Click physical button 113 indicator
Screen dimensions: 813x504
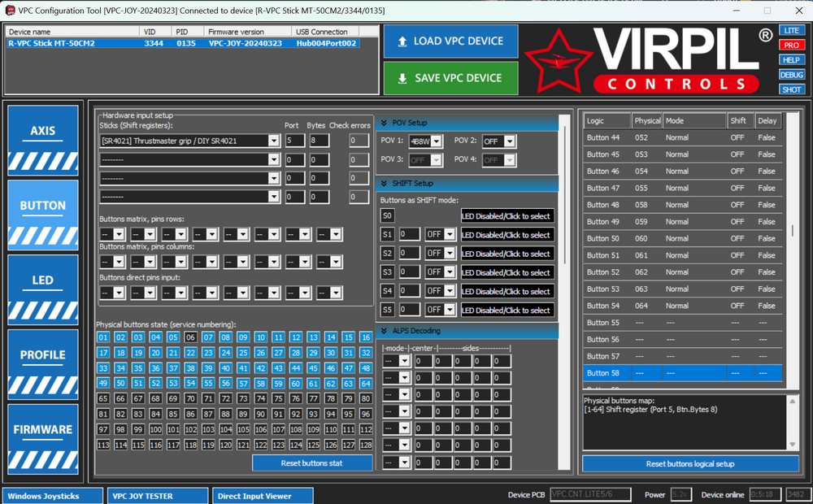click(103, 445)
